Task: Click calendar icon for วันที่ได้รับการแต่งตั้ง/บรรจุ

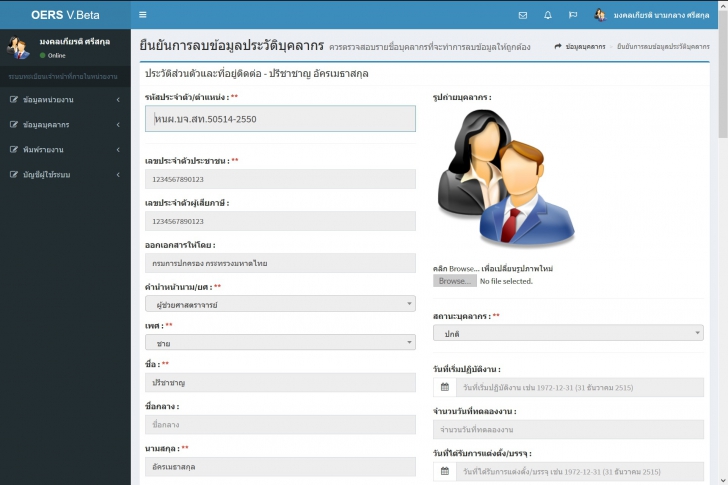Action: click(445, 471)
